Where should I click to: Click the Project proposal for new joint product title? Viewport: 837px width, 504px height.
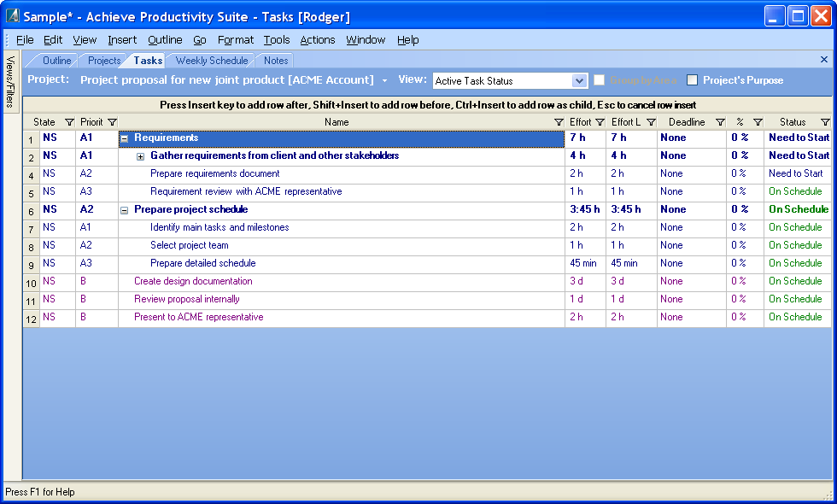pyautogui.click(x=227, y=80)
